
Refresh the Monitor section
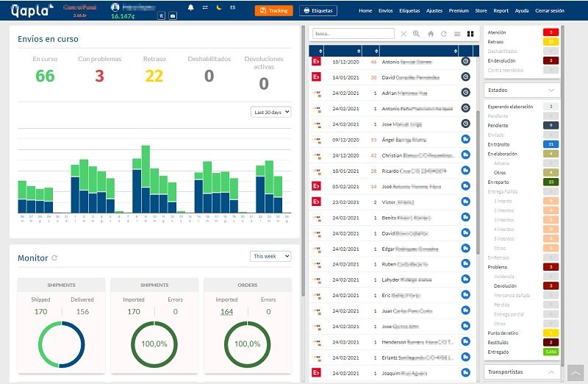pos(54,258)
